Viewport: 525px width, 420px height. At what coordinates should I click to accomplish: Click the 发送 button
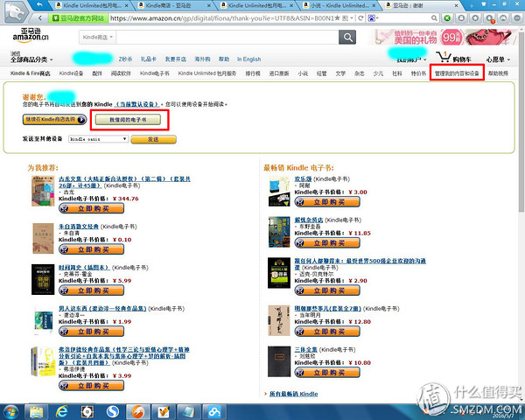tap(153, 139)
